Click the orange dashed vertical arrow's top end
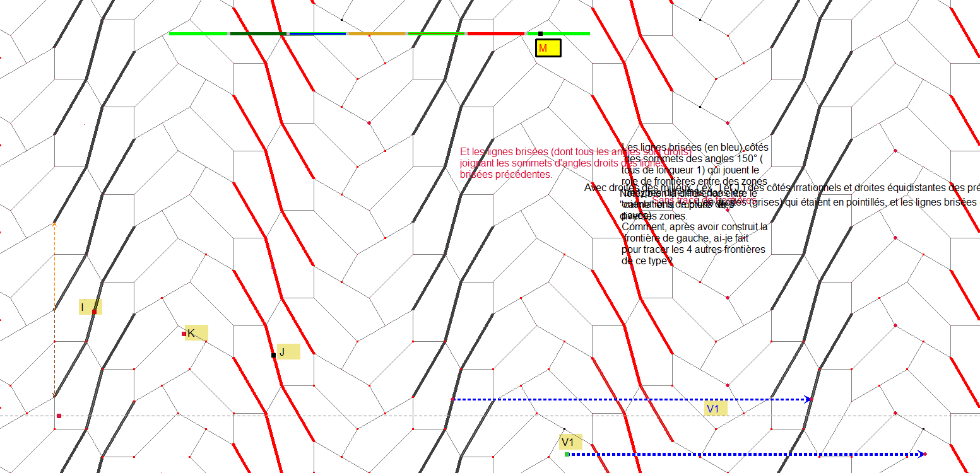 pyautogui.click(x=54, y=223)
